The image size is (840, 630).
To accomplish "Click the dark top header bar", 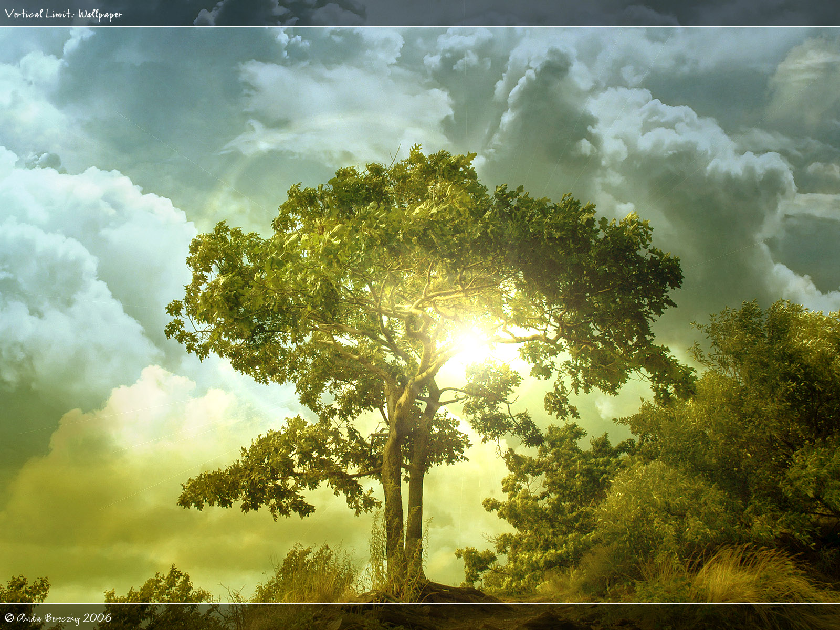I will pyautogui.click(x=472, y=13).
